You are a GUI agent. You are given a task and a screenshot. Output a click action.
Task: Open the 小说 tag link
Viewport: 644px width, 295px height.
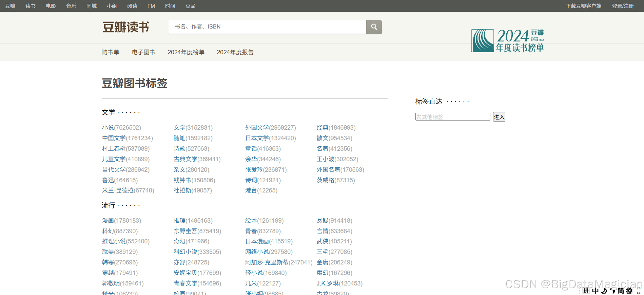pos(108,128)
